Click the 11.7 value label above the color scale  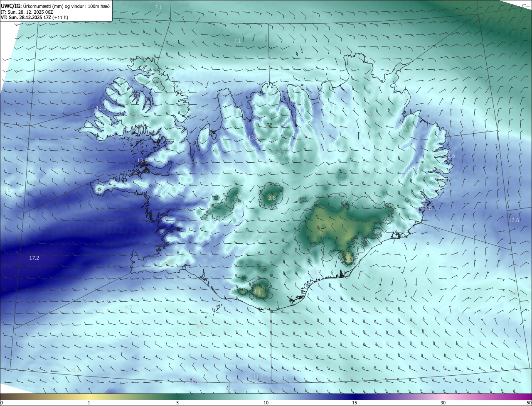[x=258, y=377]
